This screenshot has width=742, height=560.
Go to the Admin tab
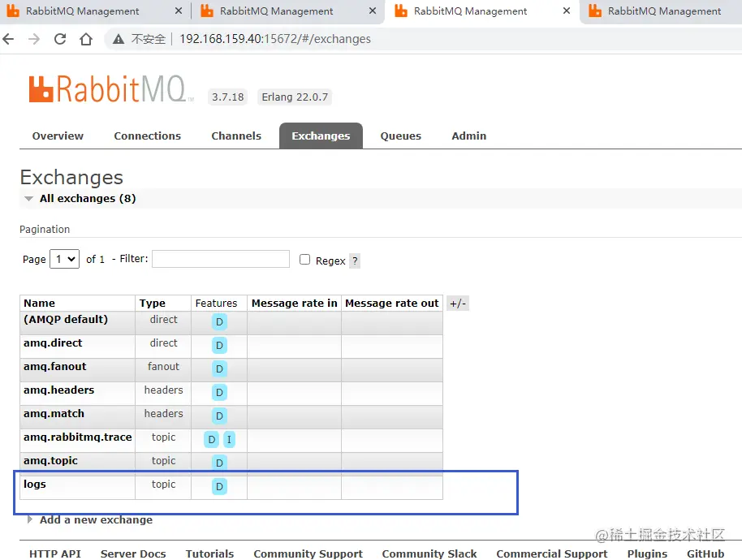click(x=468, y=136)
